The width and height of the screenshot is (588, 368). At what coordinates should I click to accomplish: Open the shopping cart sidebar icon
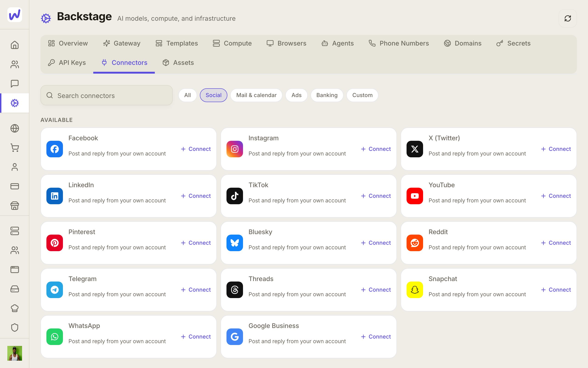[x=14, y=148]
